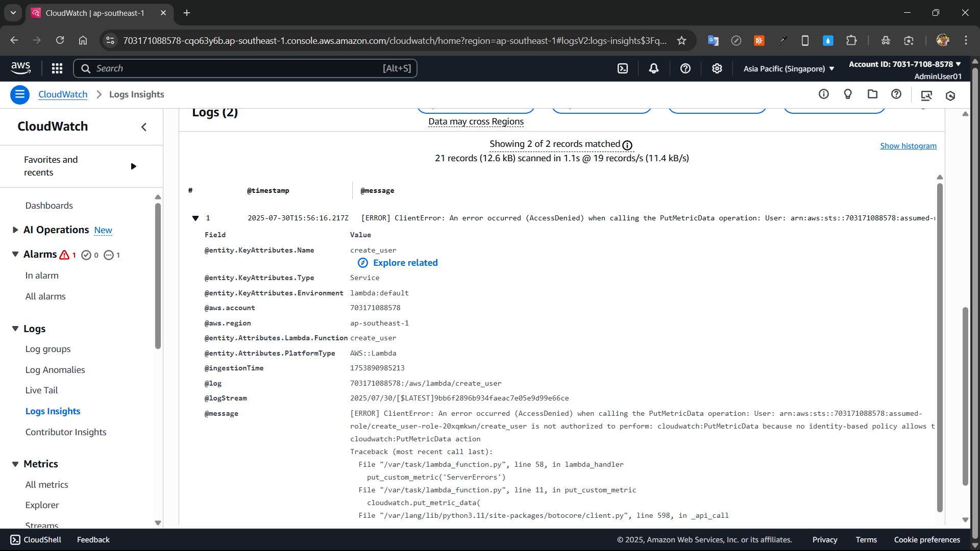Click the sidebar navigation scrollbar
The width and height of the screenshot is (980, 551).
pos(158,275)
